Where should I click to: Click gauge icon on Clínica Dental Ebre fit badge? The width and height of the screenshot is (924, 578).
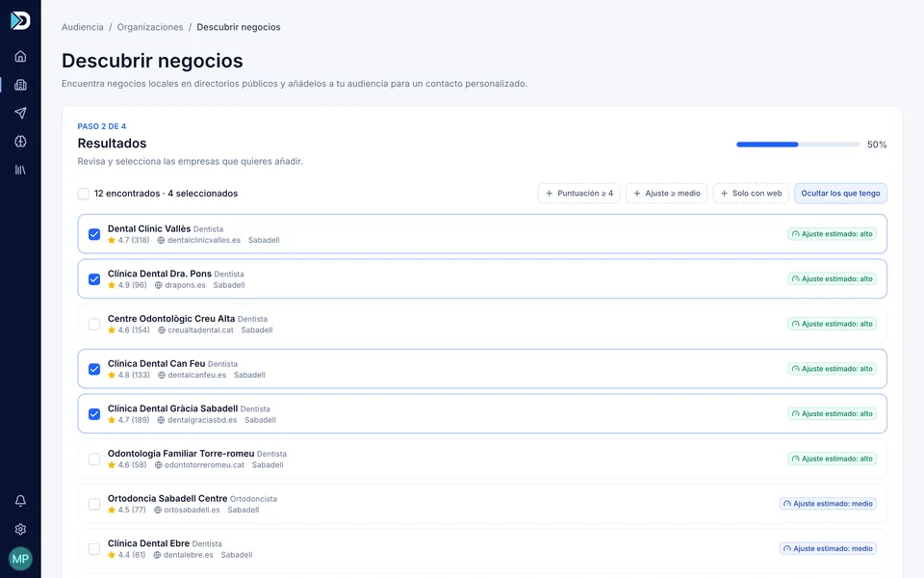pos(786,549)
